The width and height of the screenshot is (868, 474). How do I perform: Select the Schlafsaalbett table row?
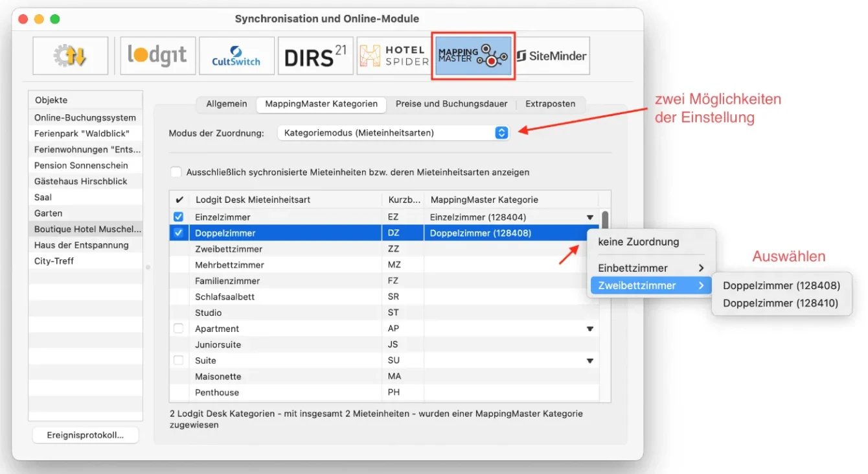[384, 296]
